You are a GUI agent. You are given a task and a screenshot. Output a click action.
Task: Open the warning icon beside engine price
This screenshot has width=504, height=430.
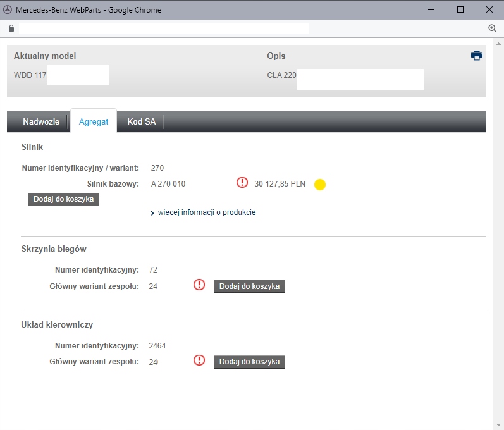tap(242, 183)
